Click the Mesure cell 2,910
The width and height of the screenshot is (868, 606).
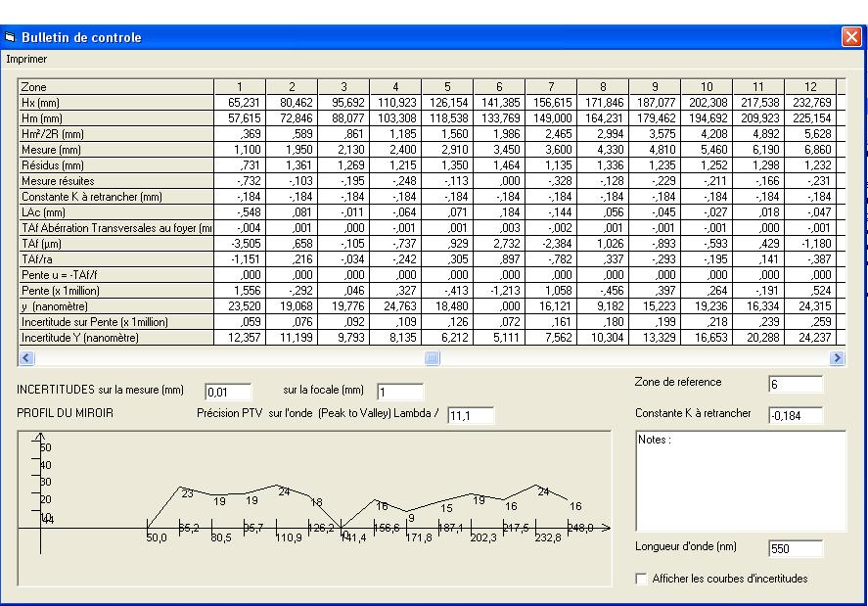pos(447,150)
